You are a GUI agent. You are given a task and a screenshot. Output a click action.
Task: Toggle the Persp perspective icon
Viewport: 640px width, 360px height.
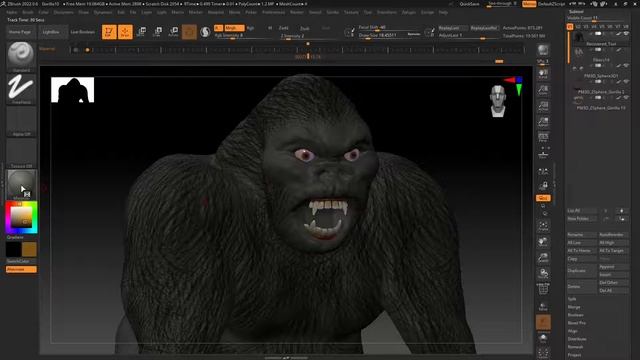point(543,137)
